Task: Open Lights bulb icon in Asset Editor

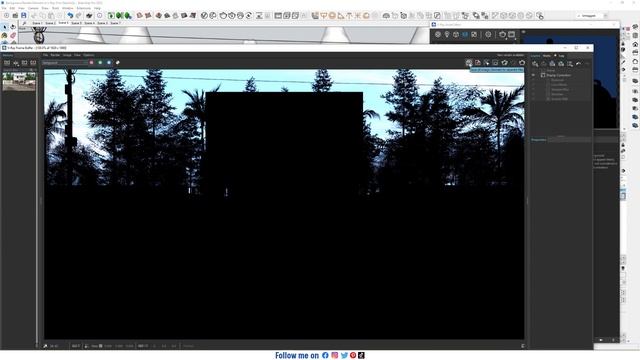Action: coord(447,35)
